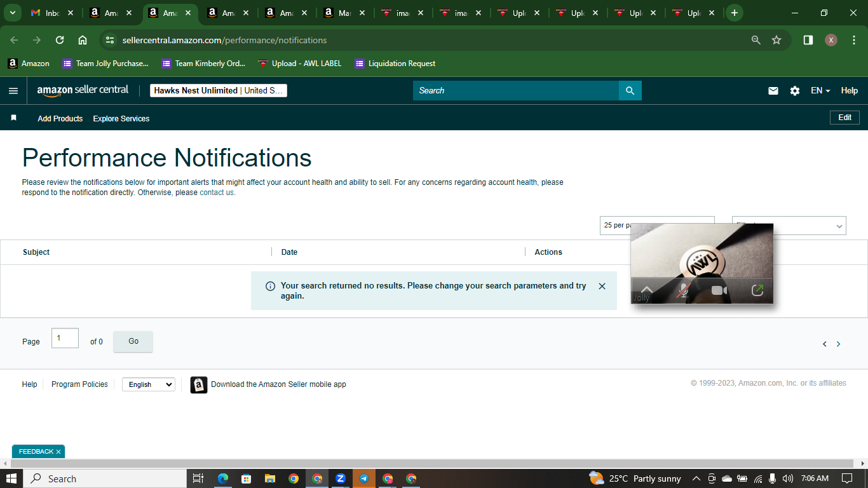868x488 pixels.
Task: Open the Amazon bookmark
Action: coord(29,64)
